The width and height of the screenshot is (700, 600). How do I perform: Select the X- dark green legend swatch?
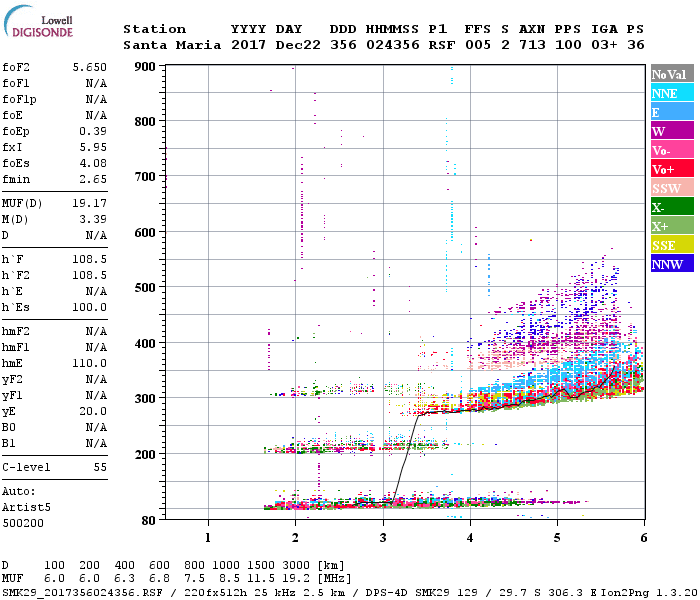coord(672,207)
